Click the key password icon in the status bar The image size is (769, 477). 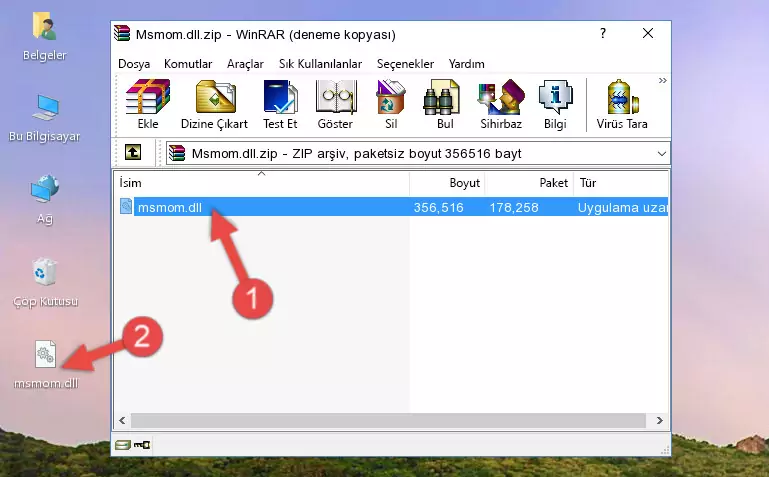142,445
